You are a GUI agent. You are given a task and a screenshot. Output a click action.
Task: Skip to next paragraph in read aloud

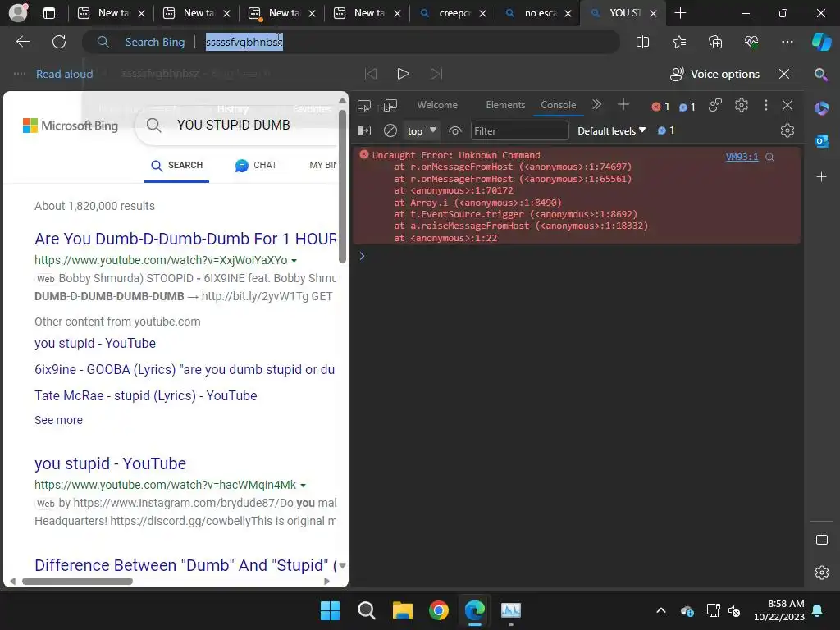(x=436, y=73)
